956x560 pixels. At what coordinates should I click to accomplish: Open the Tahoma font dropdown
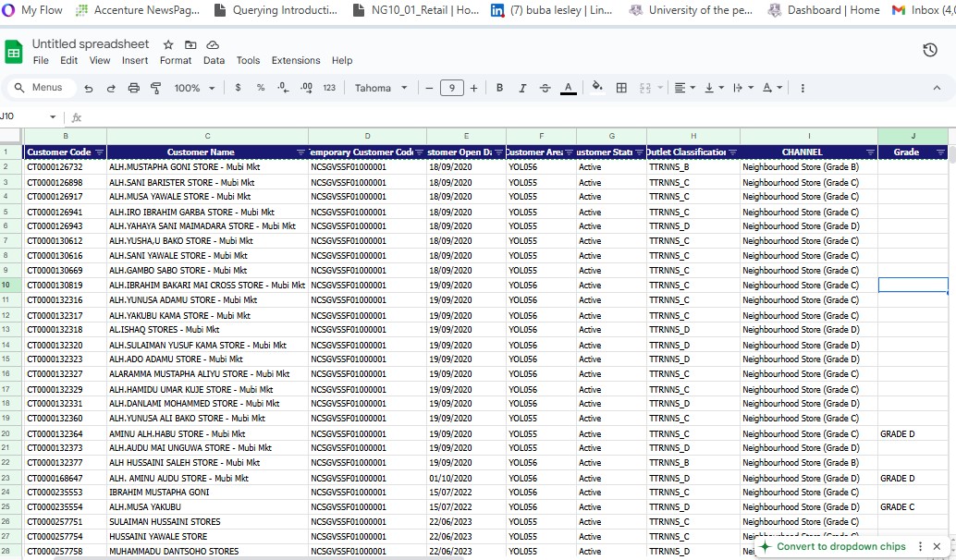point(380,88)
